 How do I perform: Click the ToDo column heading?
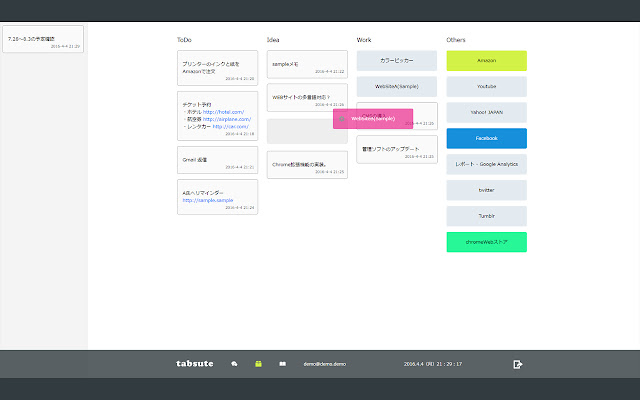click(x=184, y=40)
